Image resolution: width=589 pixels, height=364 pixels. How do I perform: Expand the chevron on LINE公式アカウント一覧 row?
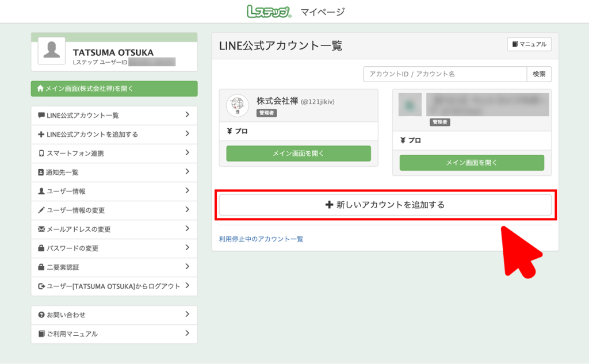tap(187, 115)
